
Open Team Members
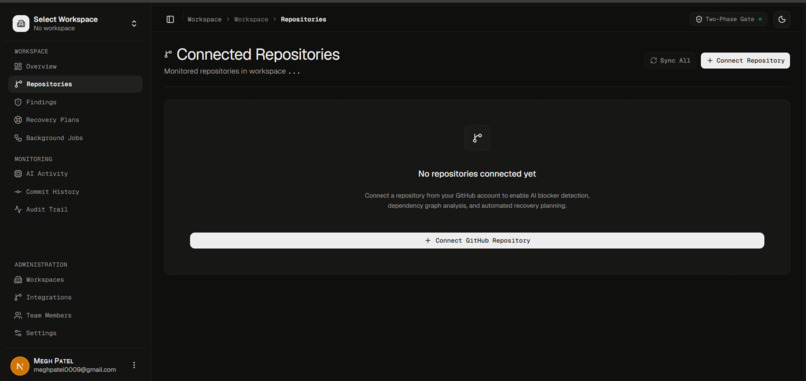click(x=76, y=315)
